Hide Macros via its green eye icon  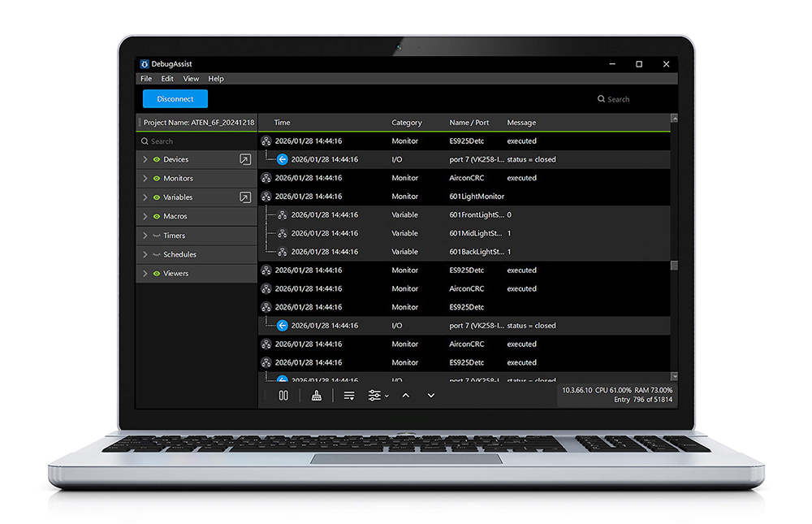(157, 217)
